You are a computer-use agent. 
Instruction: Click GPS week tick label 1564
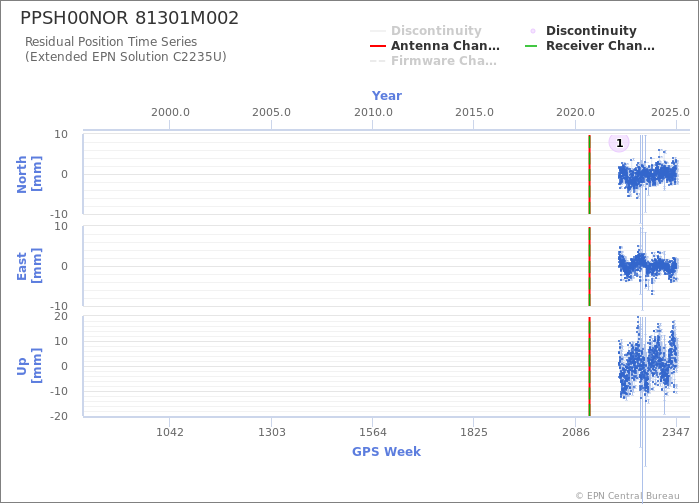point(373,432)
